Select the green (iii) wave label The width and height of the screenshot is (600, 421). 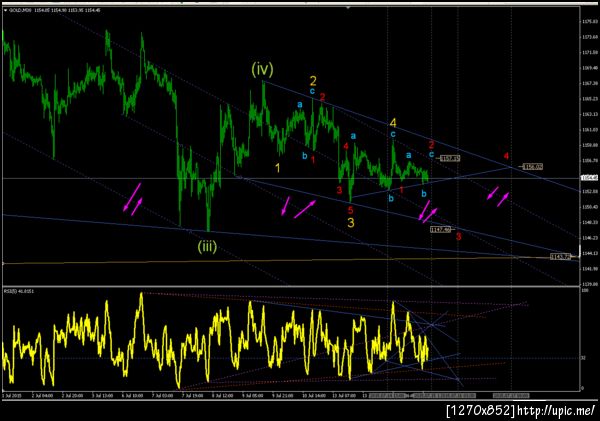207,246
